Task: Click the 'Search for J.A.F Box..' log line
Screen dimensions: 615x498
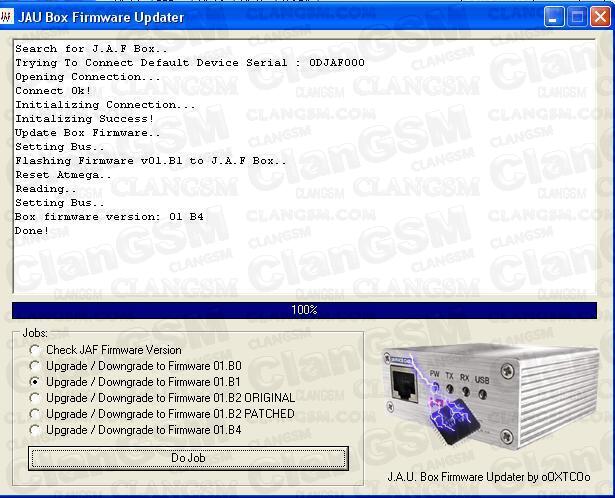Action: click(x=91, y=49)
